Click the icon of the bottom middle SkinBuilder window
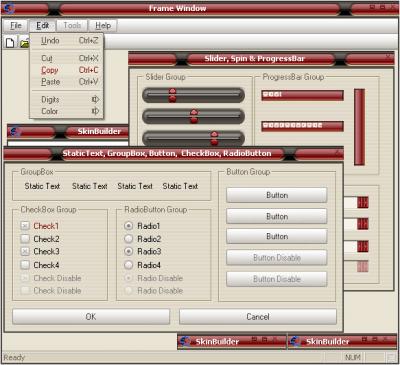Screen dimensions: 400x365 pos(185,341)
